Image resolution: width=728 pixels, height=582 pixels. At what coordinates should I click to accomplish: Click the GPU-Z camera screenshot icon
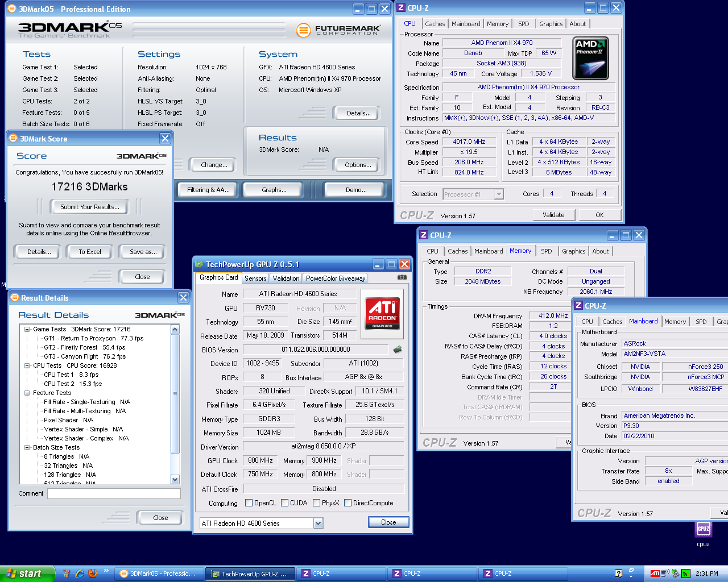coord(402,277)
